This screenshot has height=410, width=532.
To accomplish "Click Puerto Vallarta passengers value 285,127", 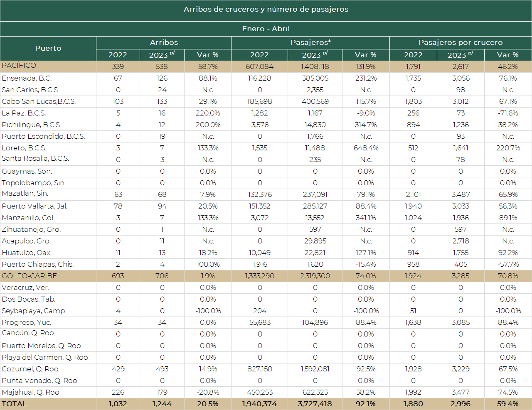I will [315, 206].
